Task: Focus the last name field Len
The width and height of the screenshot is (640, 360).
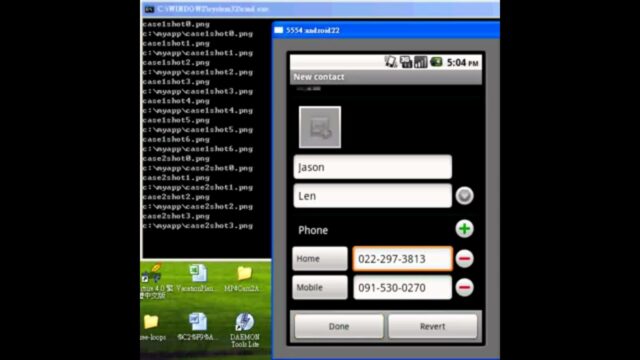Action: click(x=373, y=196)
